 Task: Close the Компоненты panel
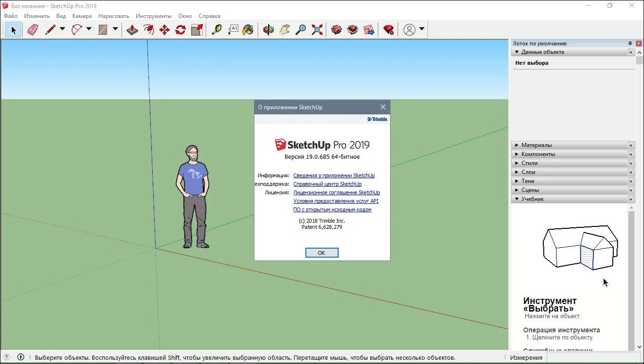[x=631, y=155]
